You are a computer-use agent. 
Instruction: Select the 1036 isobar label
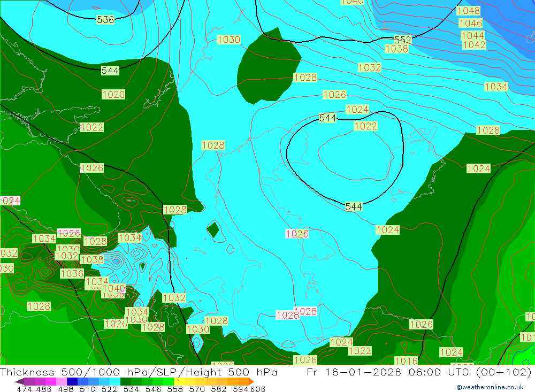72,273
